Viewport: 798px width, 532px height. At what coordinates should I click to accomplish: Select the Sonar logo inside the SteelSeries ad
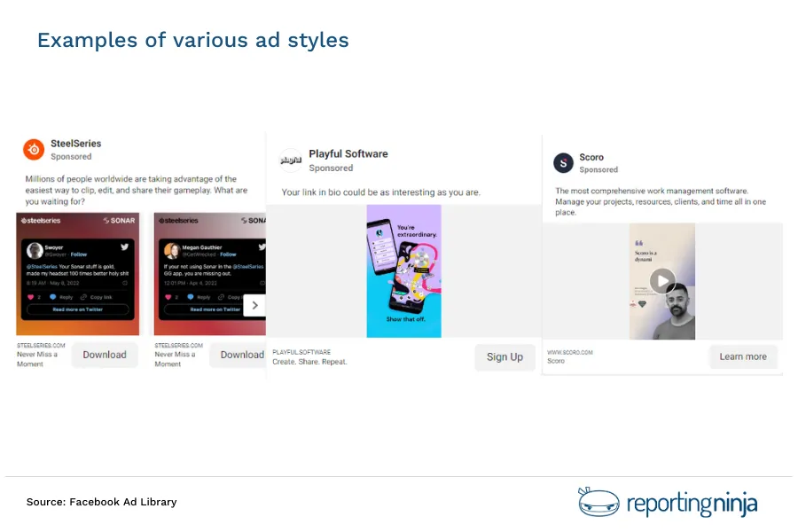click(118, 221)
